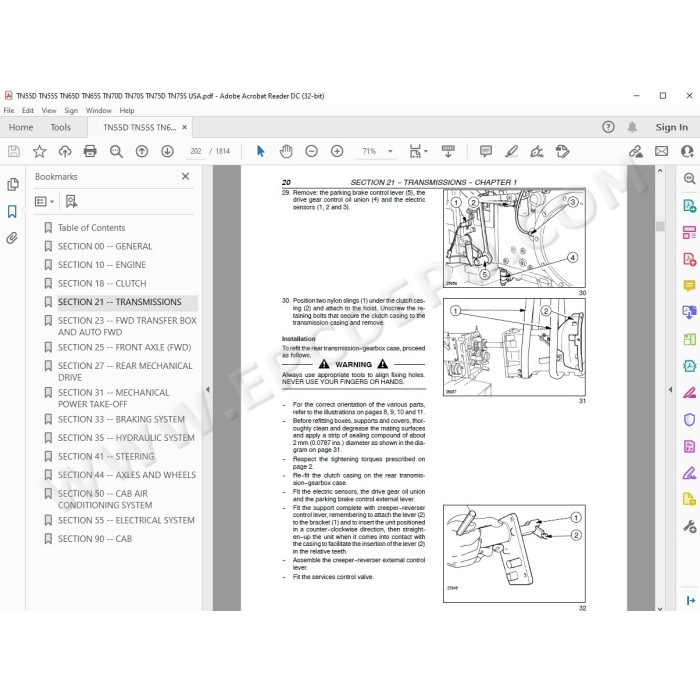Open the fit page options icon

(416, 151)
